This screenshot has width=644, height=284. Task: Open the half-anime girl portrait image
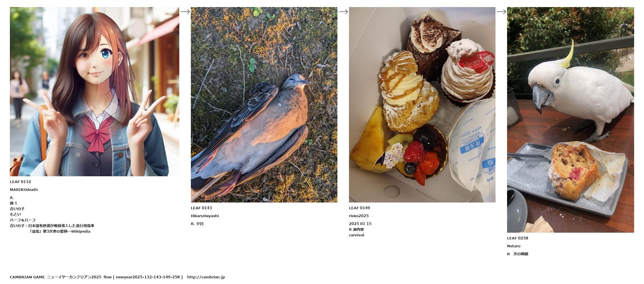tap(95, 92)
